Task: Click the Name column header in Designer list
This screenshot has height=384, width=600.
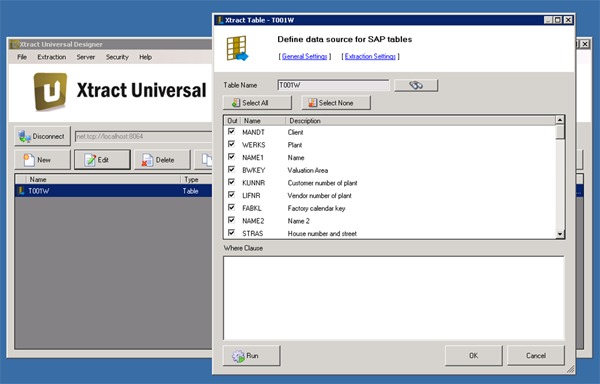Action: 103,179
